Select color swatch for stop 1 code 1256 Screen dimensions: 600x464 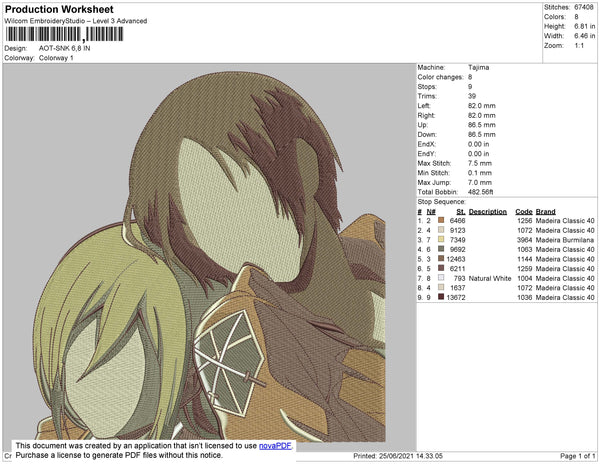click(x=441, y=220)
